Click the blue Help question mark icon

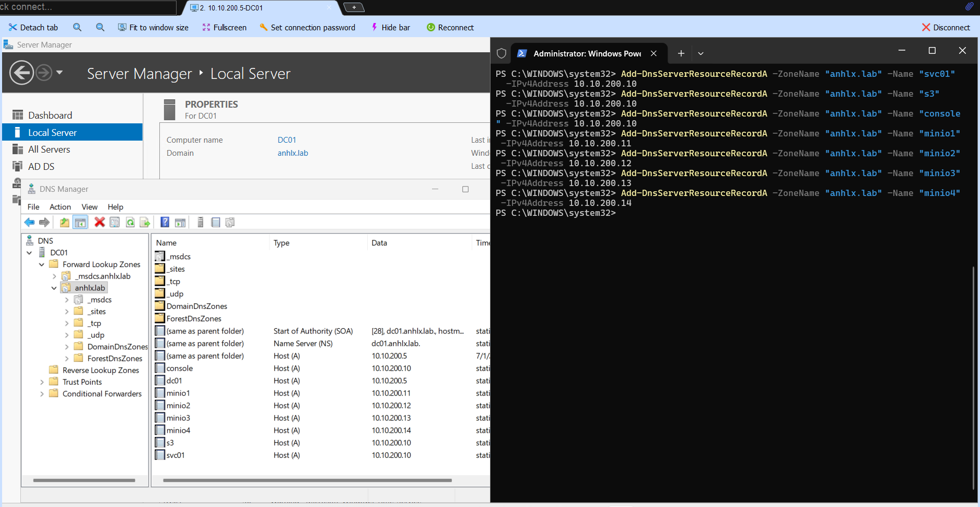click(165, 223)
